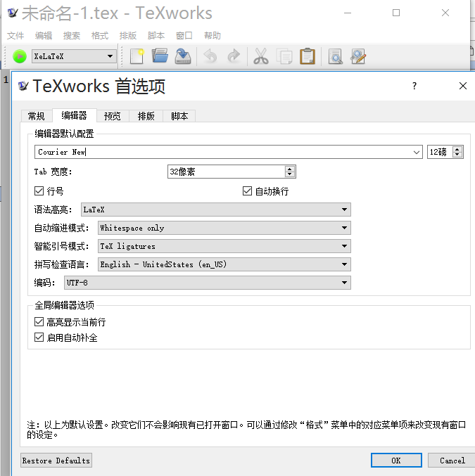Confirm preferences with OK button
The image size is (475, 476).
point(396,461)
